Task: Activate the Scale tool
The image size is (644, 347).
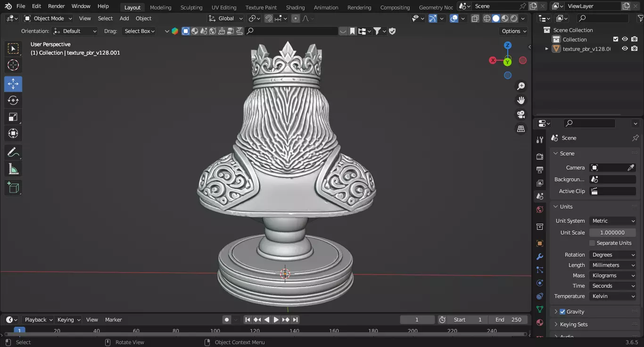Action: [13, 117]
